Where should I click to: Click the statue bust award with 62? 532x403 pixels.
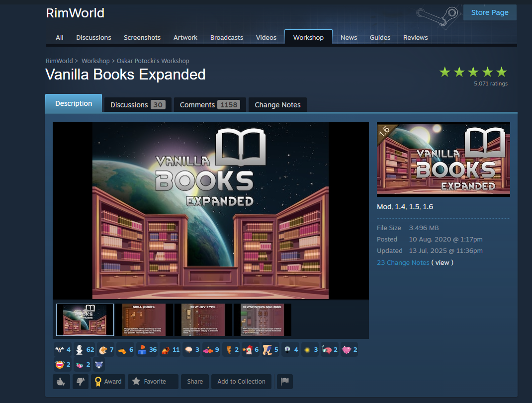point(80,350)
